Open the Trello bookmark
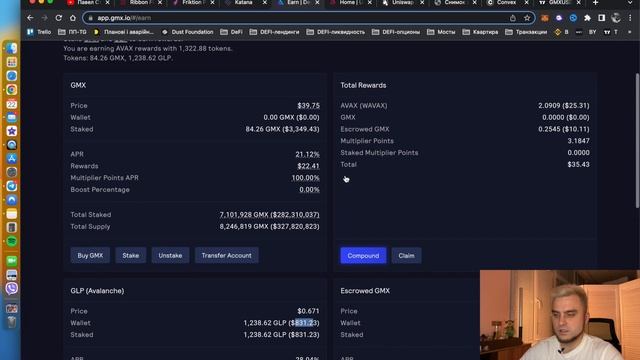This screenshot has width=640, height=360. (39, 32)
